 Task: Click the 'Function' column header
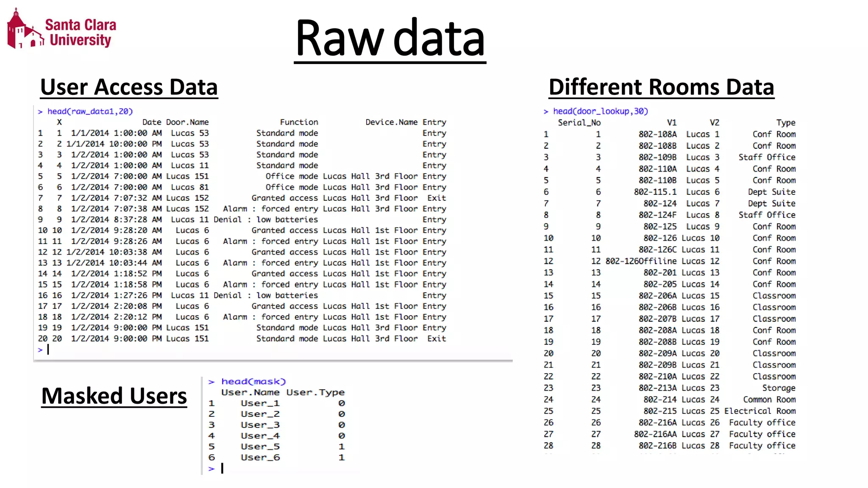pos(299,122)
